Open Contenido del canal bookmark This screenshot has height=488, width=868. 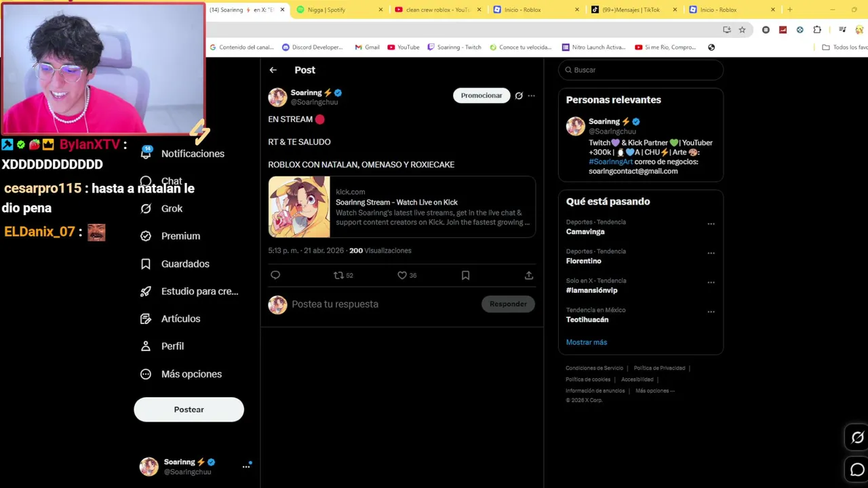pos(242,47)
